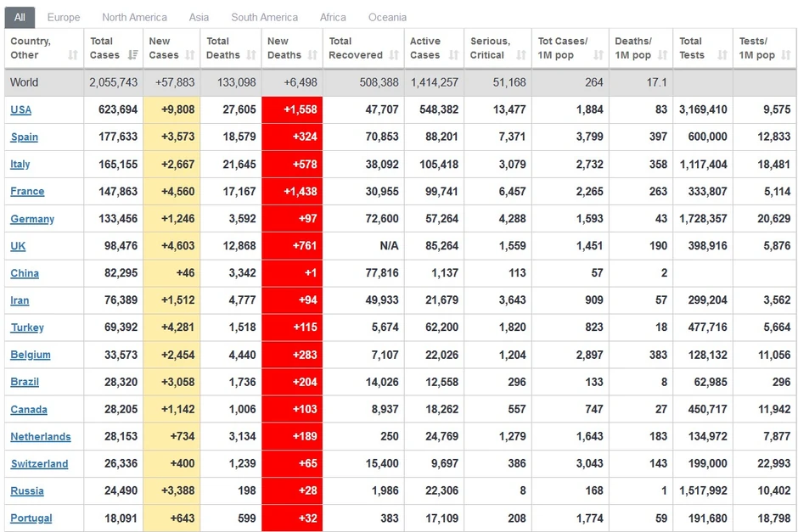Image resolution: width=798 pixels, height=532 pixels.
Task: Sort by Active Cases arrow icon
Action: (x=454, y=55)
